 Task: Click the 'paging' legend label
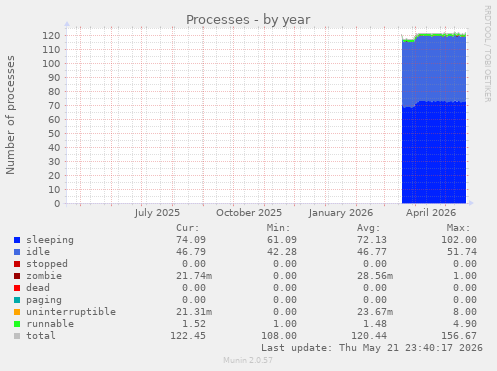(44, 300)
